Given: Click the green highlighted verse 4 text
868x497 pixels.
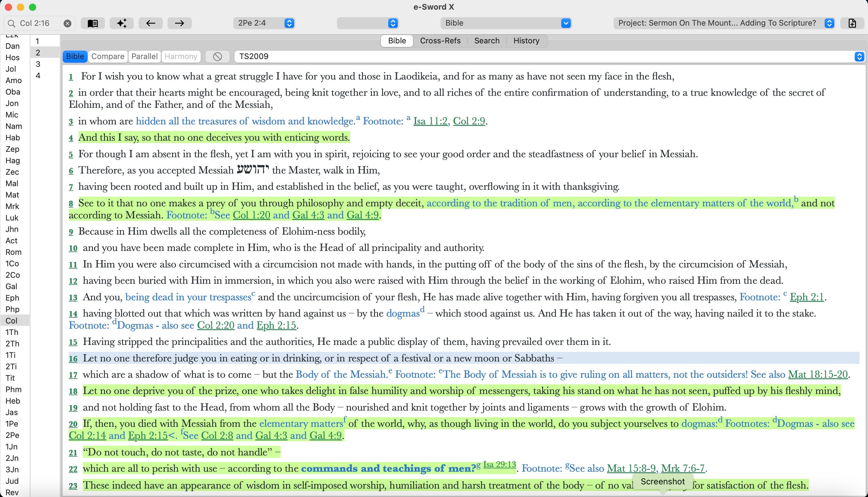Looking at the screenshot, I should coord(214,138).
